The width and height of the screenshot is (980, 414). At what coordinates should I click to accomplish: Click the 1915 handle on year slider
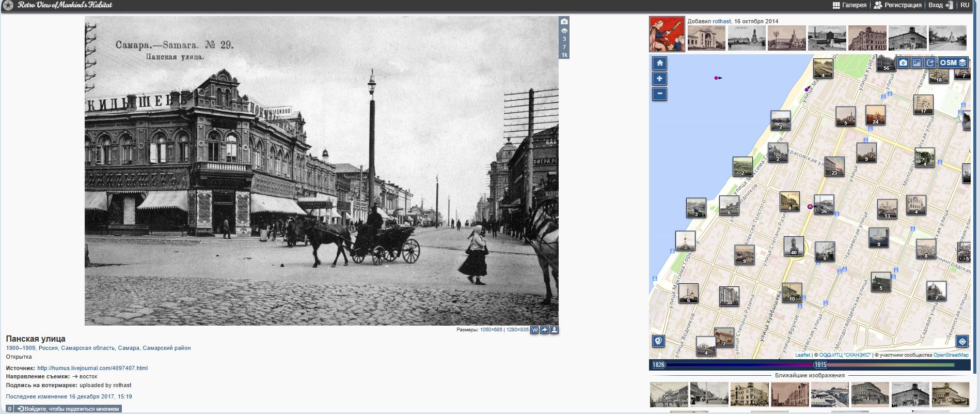coord(820,365)
